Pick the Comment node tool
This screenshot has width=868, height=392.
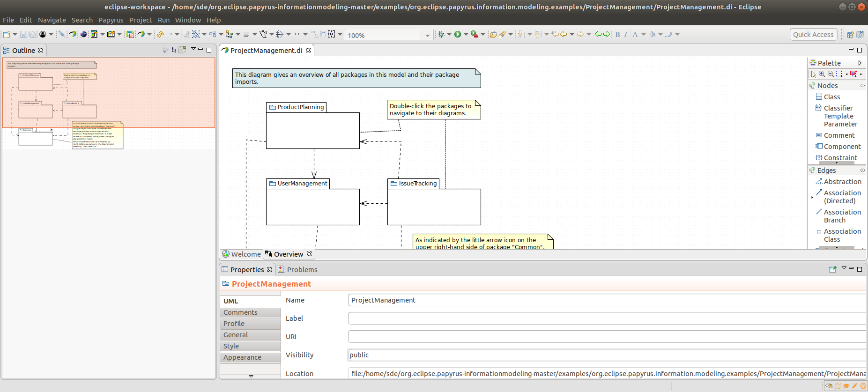(835, 135)
